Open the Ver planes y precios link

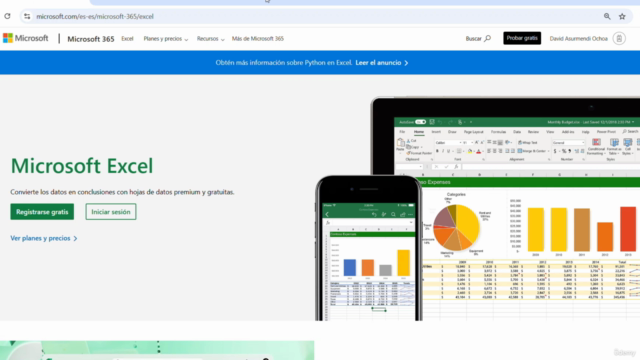click(44, 238)
